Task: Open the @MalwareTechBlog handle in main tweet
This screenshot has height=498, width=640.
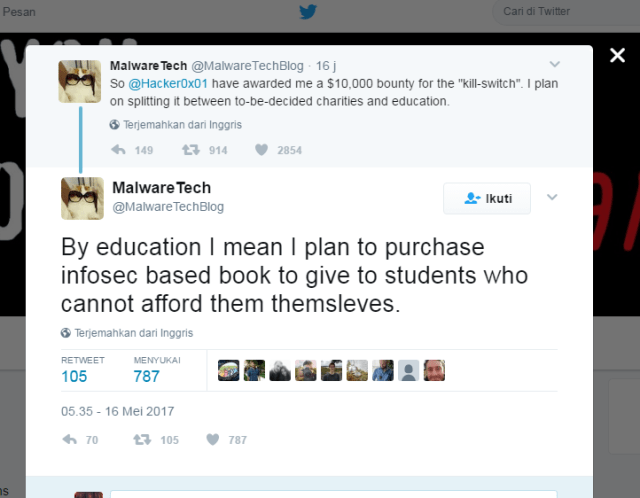Action: point(168,207)
